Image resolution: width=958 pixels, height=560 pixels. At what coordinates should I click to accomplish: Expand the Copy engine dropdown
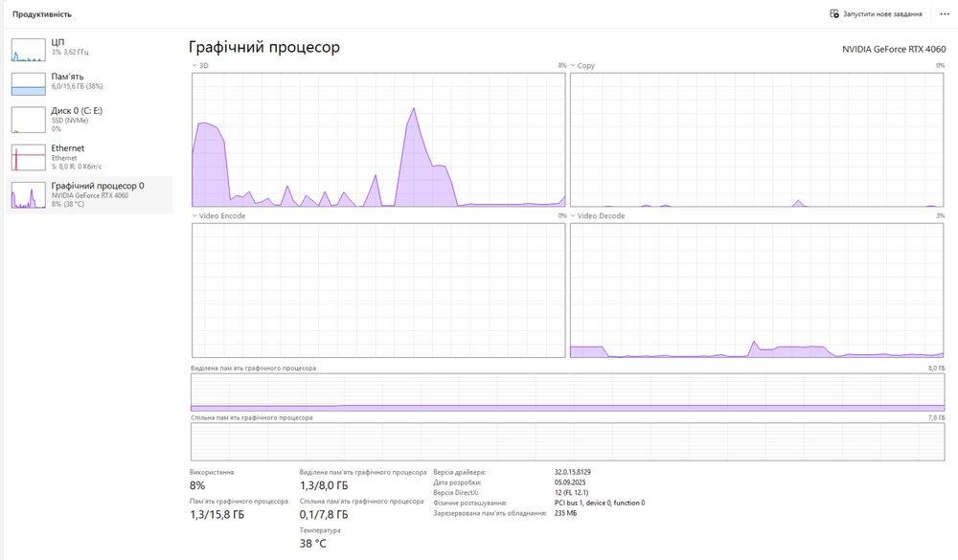click(x=573, y=65)
